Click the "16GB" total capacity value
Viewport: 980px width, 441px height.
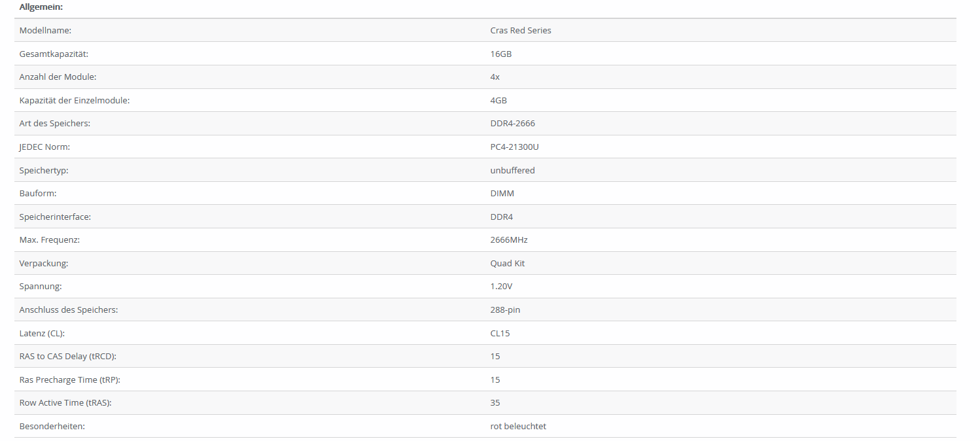[501, 54]
